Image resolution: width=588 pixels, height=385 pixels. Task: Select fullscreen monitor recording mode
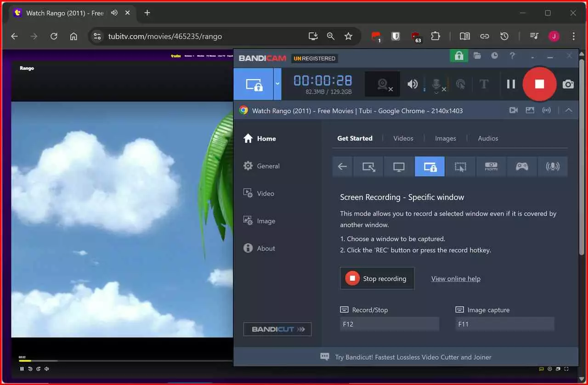tap(399, 166)
